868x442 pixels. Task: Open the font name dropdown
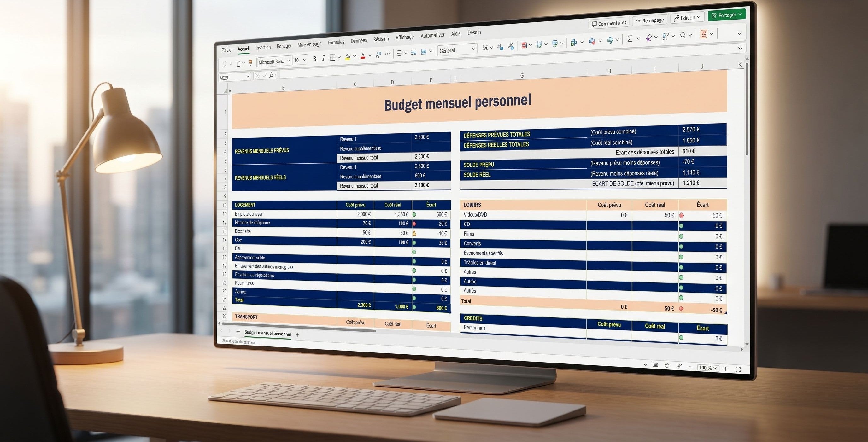tap(274, 61)
